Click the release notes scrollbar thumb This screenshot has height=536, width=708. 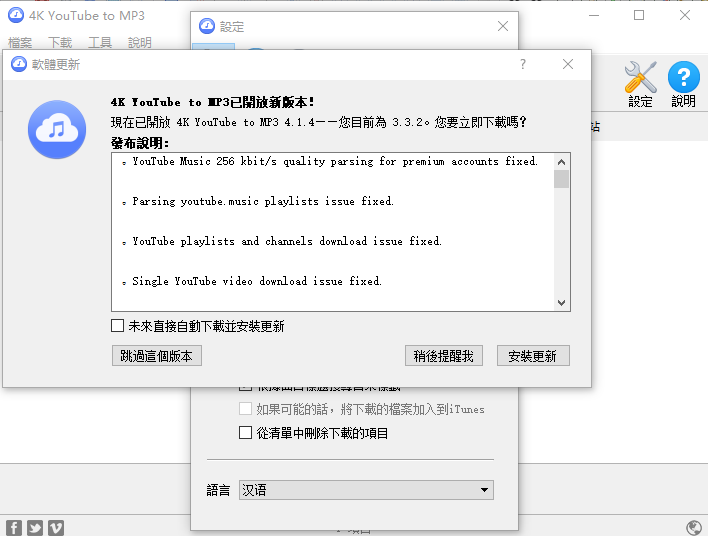(561, 179)
